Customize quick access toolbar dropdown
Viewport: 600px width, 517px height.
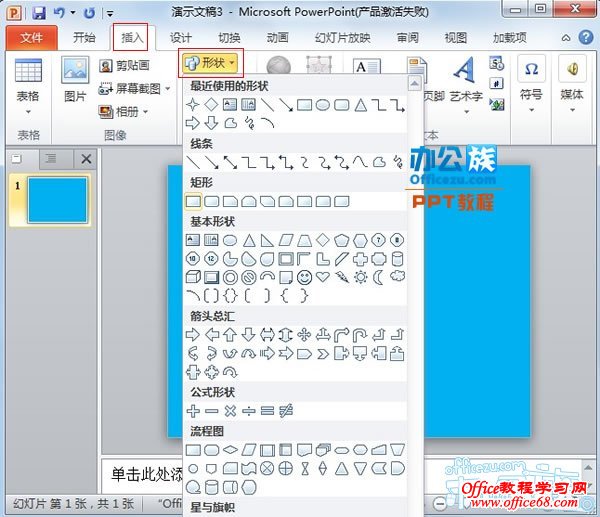click(x=110, y=14)
